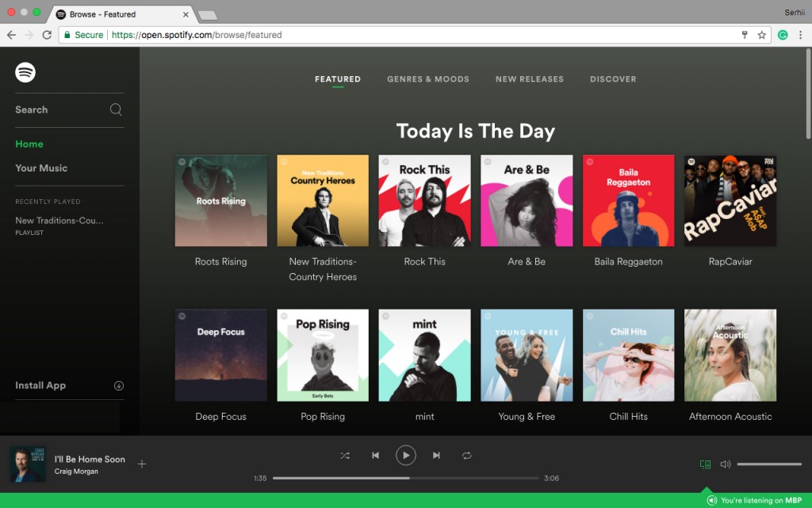Bookmark the page with the star icon
This screenshot has height=508, width=812.
[x=763, y=36]
